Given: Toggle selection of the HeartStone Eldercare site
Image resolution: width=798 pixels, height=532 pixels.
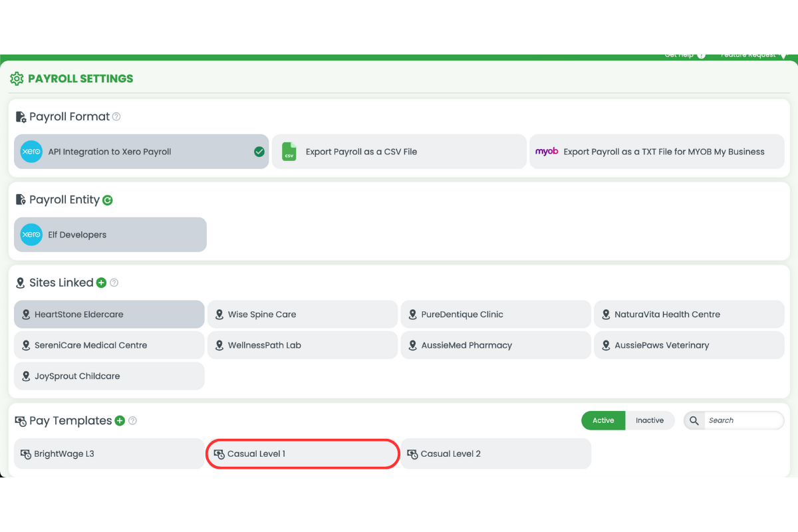Looking at the screenshot, I should (x=109, y=314).
